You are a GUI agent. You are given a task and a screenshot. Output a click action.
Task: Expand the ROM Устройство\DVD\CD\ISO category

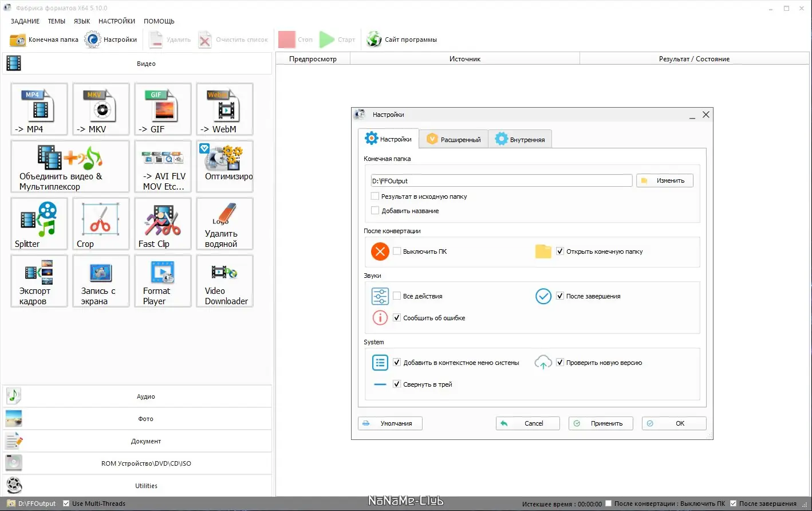(137, 463)
